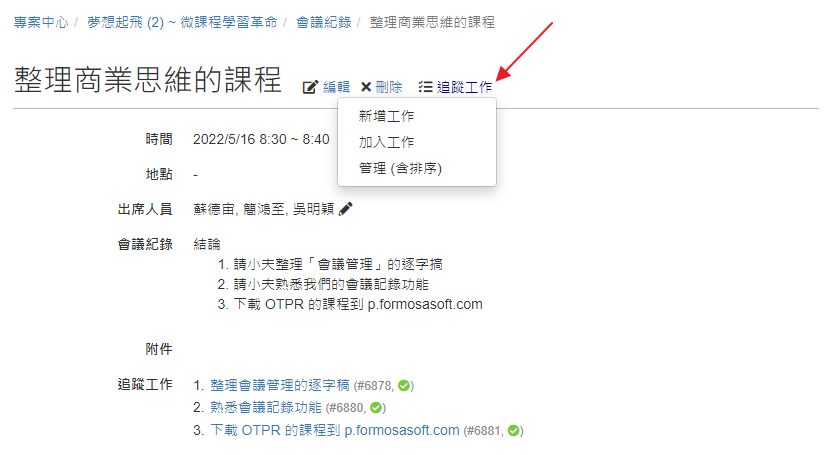Image resolution: width=831 pixels, height=455 pixels.
Task: Go to 專案中心 breadcrumb
Action: 41,22
